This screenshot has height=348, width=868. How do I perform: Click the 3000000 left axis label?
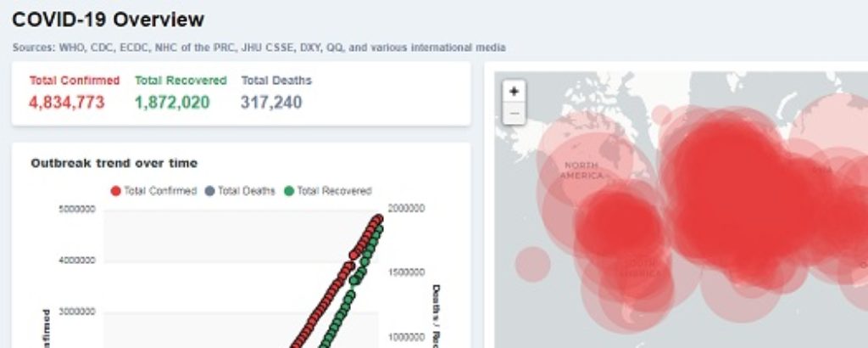(77, 312)
